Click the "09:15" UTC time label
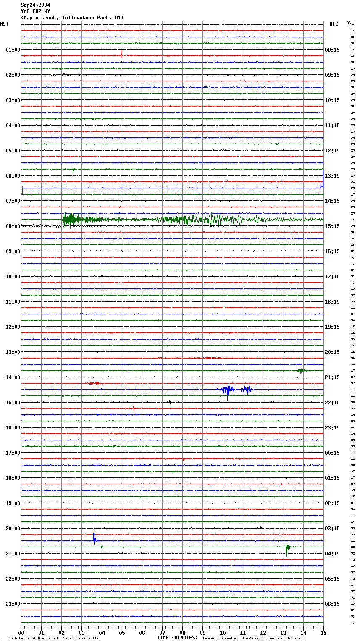Screen dimensions: 357x644 332,75
